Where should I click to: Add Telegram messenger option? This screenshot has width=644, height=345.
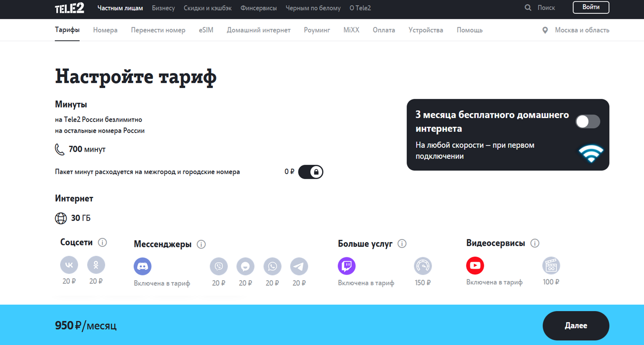[299, 267]
